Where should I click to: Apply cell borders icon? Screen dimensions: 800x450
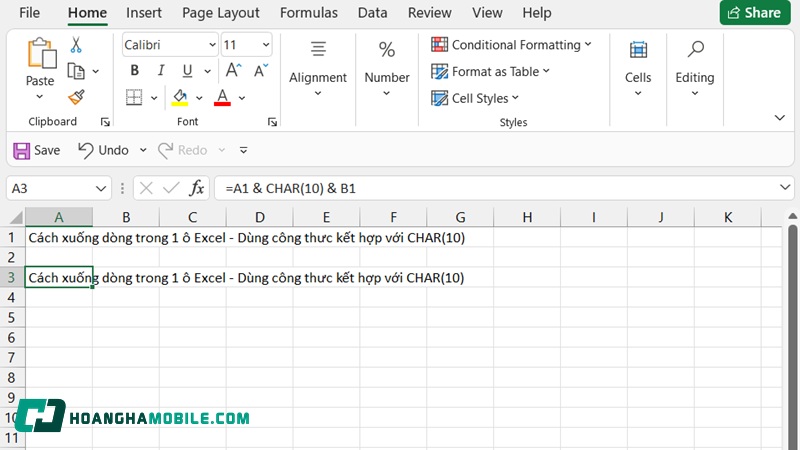click(x=134, y=96)
